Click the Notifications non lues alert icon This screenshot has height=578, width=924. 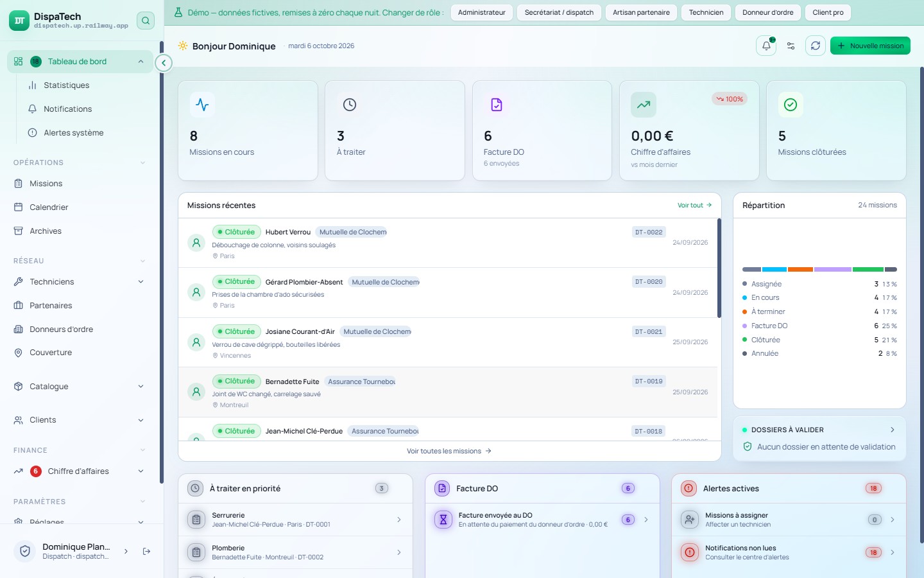coord(690,552)
